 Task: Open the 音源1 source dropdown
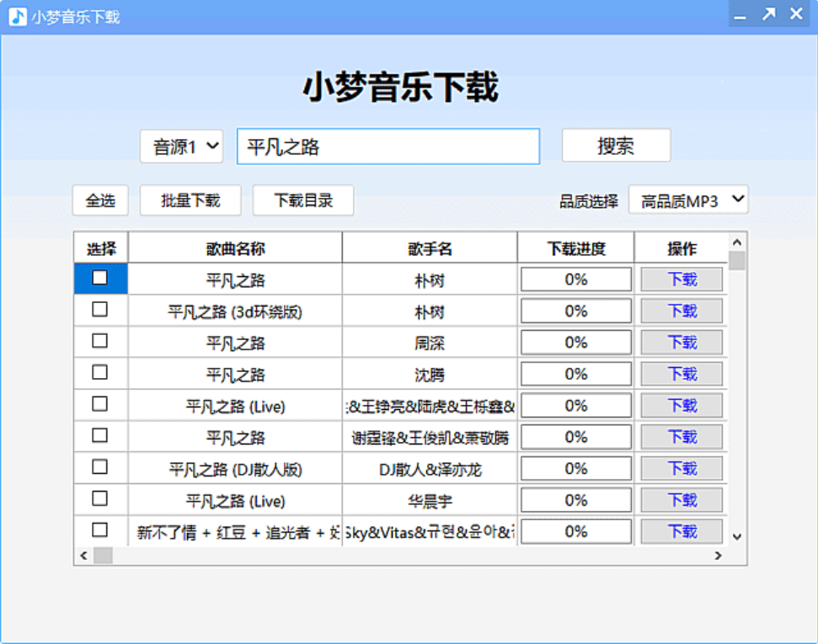[180, 145]
